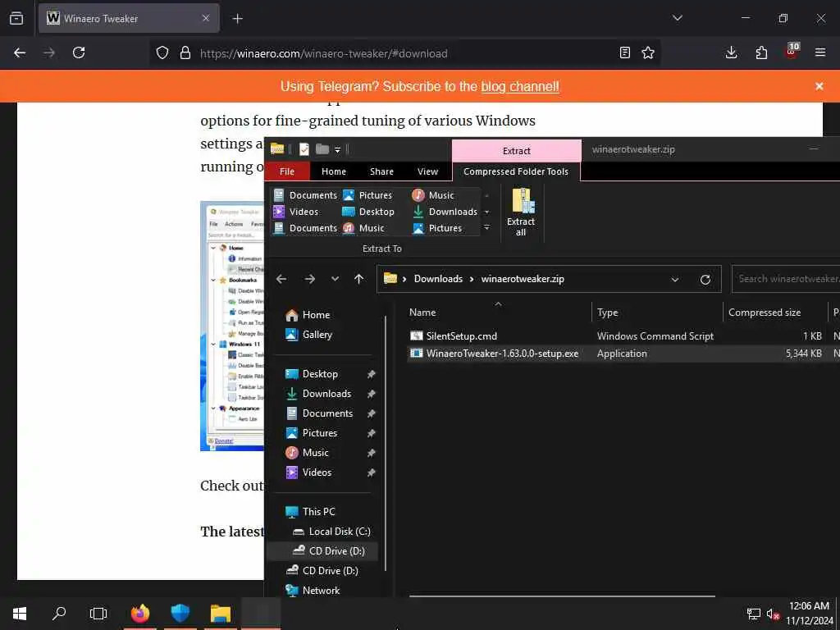
Task: Click Firefox icon on taskbar
Action: pyautogui.click(x=139, y=613)
